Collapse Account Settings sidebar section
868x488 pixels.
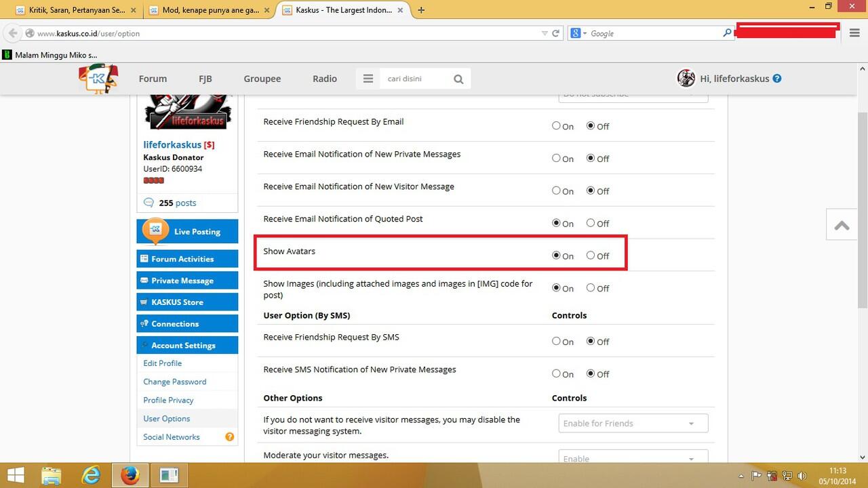point(187,346)
